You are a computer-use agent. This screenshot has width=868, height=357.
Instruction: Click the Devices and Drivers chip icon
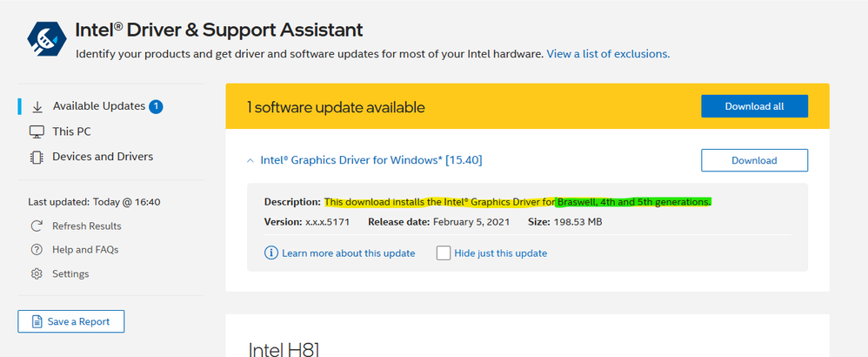37,158
